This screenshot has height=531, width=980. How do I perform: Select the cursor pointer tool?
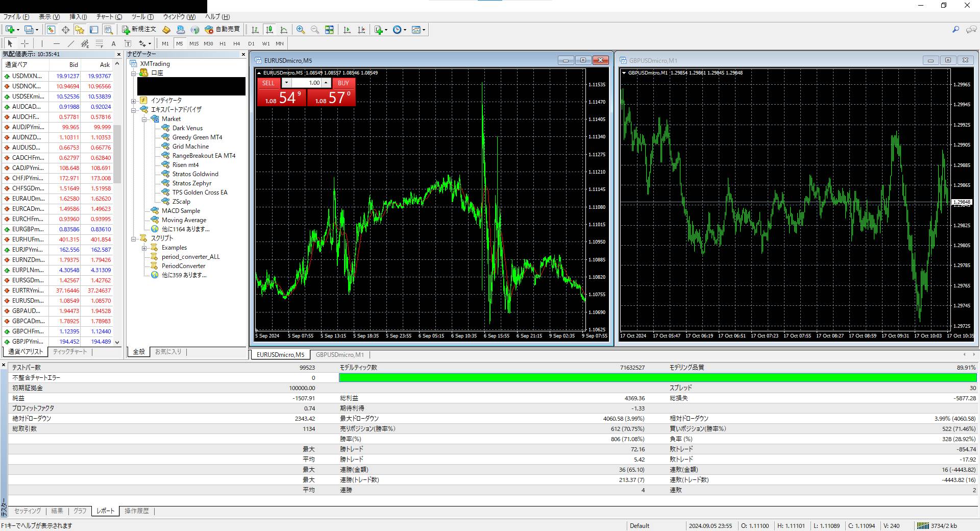(x=10, y=43)
